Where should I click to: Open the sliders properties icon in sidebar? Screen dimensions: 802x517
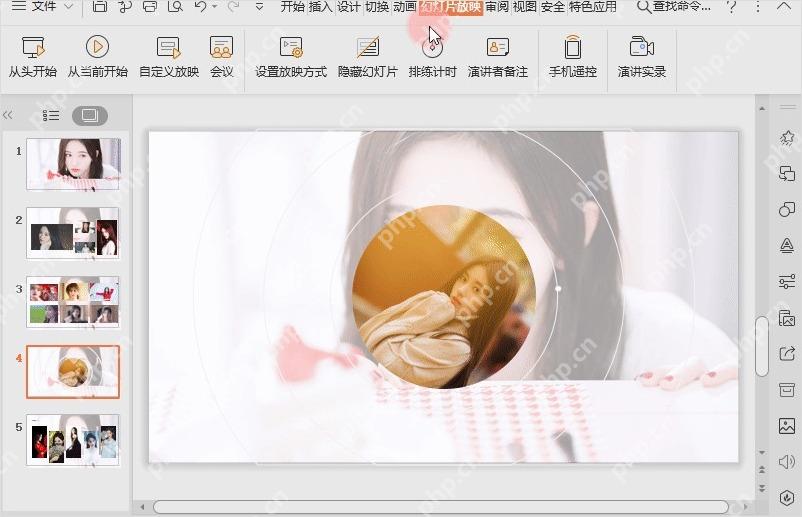pyautogui.click(x=787, y=281)
